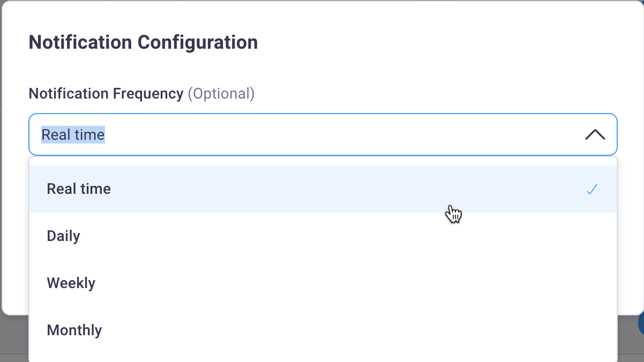Click the Monthly text at list bottom
644x362 pixels.
coord(74,330)
